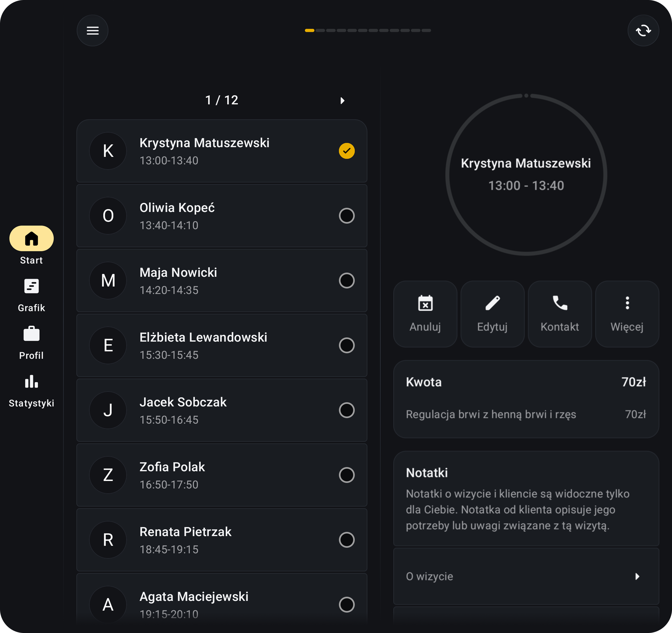The image size is (672, 633).
Task: Switch to Start home tab
Action: [x=31, y=239]
